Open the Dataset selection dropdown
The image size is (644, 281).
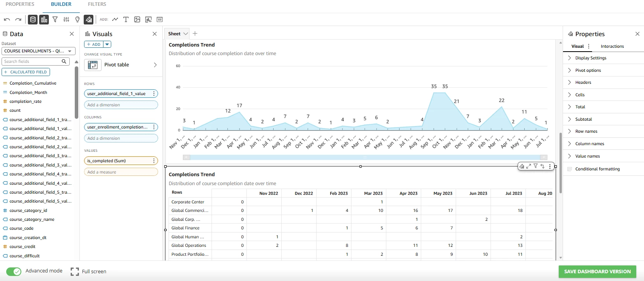38,51
